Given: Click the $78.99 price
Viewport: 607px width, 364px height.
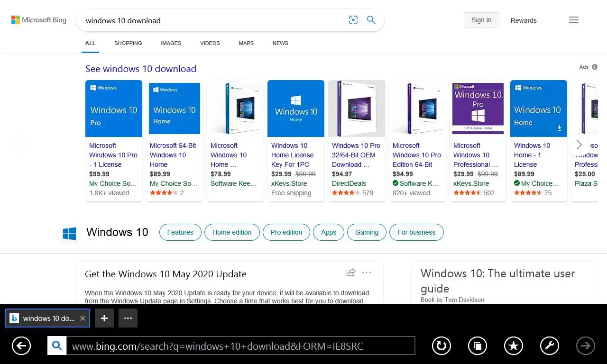Looking at the screenshot, I should [221, 174].
